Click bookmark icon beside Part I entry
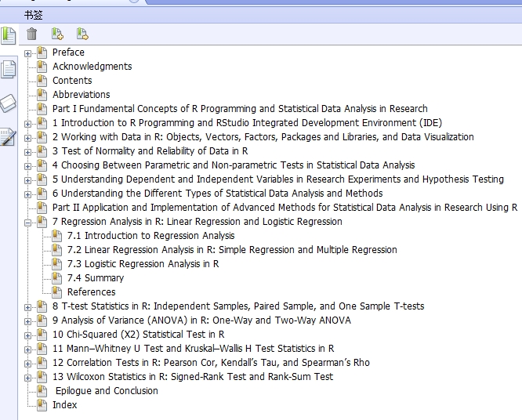The height and width of the screenshot is (420, 522). [42, 108]
